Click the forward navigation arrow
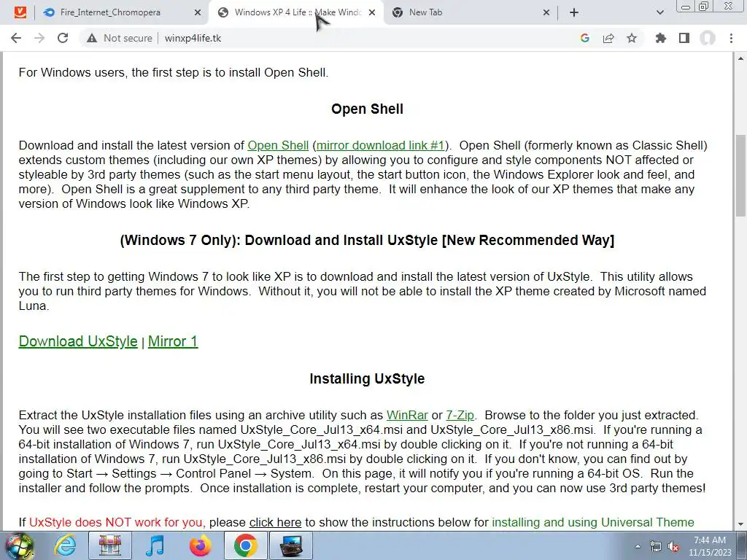This screenshot has height=560, width=747. 39,38
